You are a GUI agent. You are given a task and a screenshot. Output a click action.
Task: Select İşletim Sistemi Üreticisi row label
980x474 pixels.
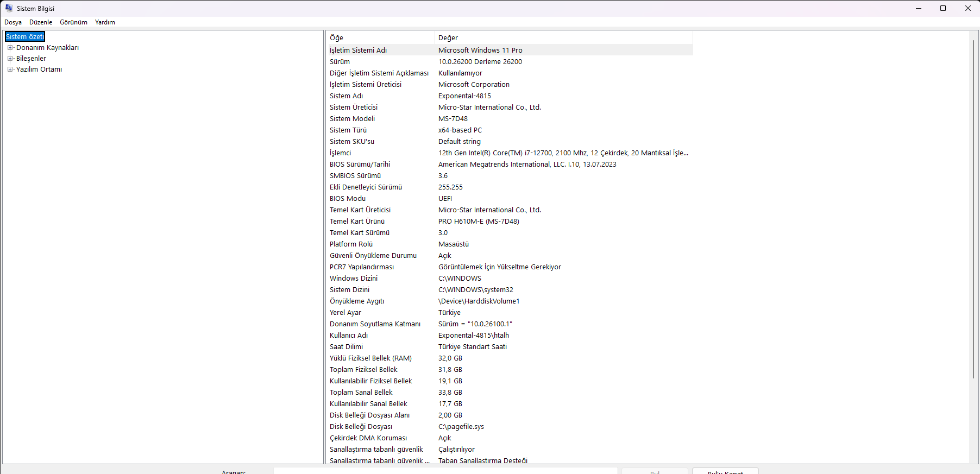[366, 84]
